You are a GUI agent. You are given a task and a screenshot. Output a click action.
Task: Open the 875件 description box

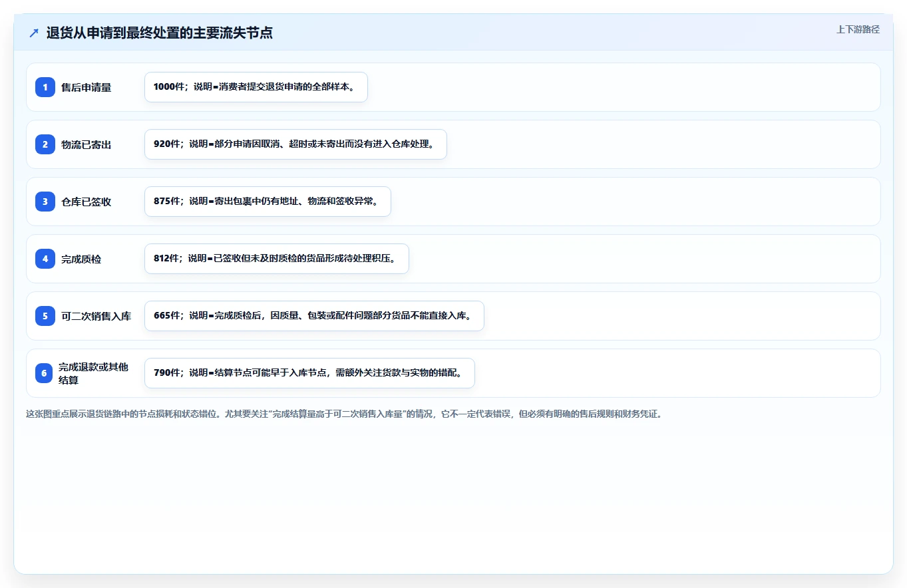(x=268, y=202)
